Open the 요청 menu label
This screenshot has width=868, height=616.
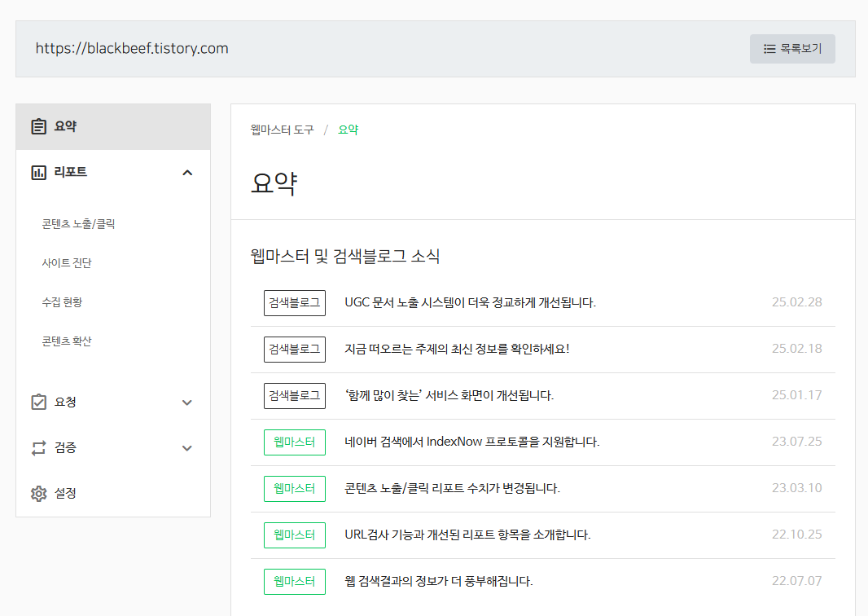click(65, 402)
